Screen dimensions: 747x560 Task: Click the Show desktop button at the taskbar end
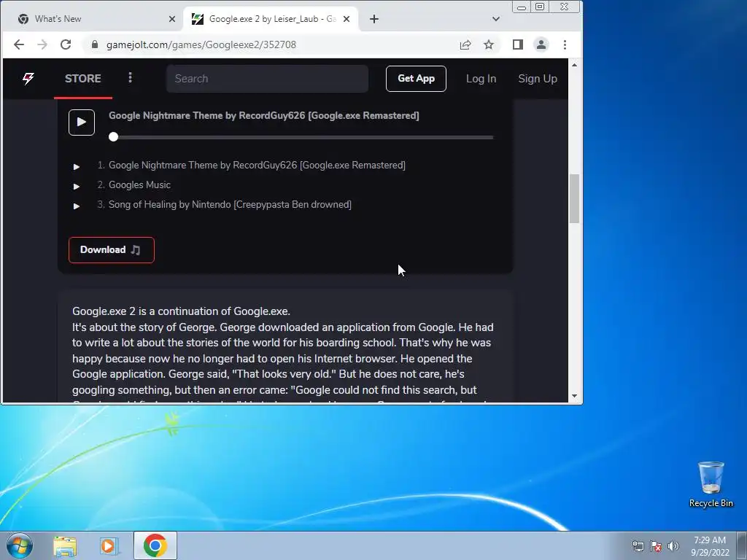pos(742,545)
